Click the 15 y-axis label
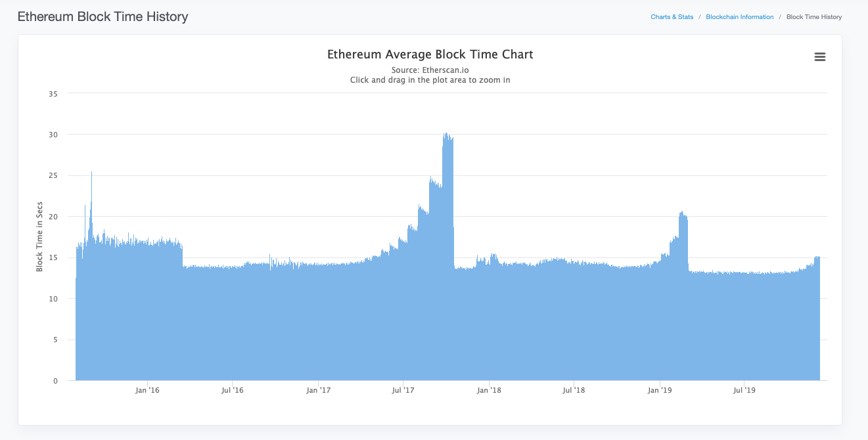Screen dimensions: 868x440 [x=53, y=258]
